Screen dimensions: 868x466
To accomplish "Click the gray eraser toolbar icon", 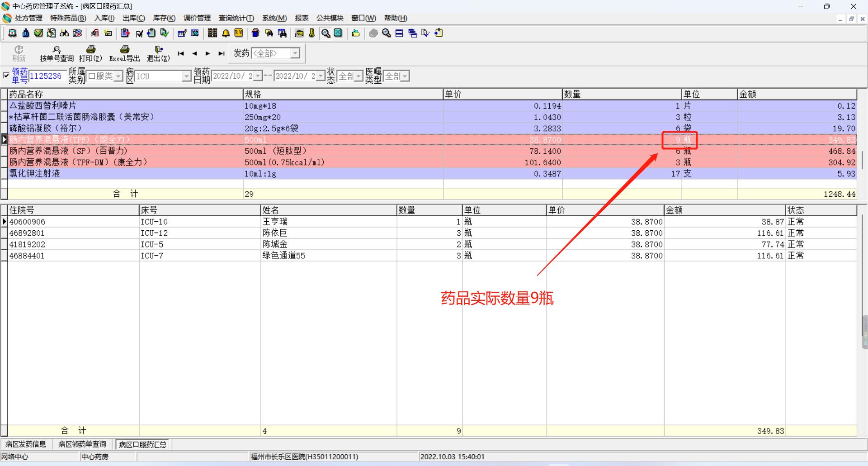I will click(x=373, y=33).
